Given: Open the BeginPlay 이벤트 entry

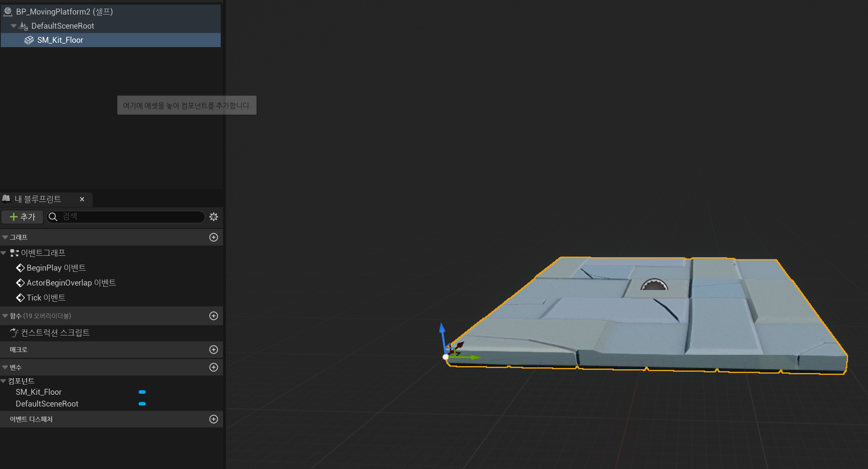Looking at the screenshot, I should tap(56, 268).
